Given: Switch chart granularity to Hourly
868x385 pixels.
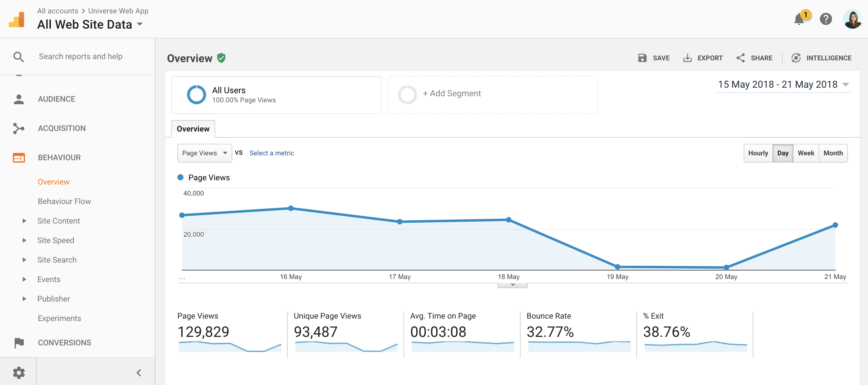Looking at the screenshot, I should (758, 153).
